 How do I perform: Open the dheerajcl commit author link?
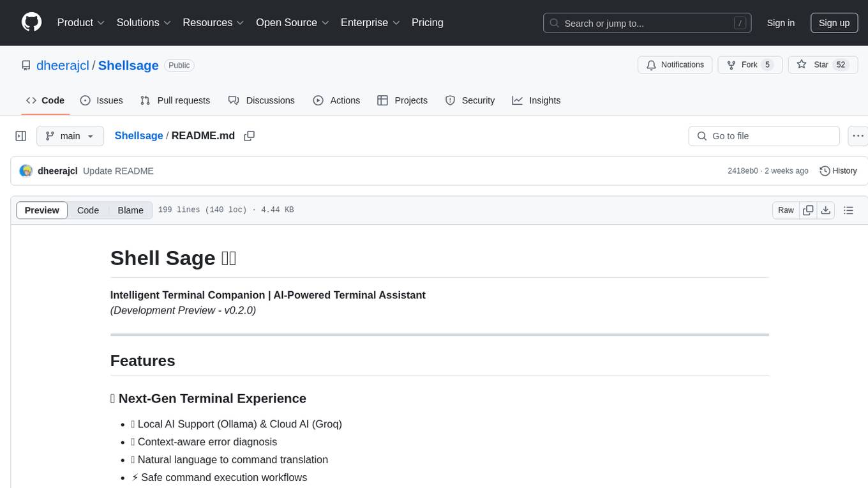pos(57,171)
